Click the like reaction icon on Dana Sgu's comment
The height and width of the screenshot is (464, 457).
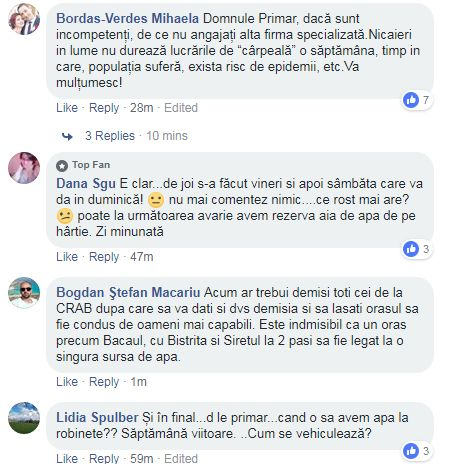411,249
